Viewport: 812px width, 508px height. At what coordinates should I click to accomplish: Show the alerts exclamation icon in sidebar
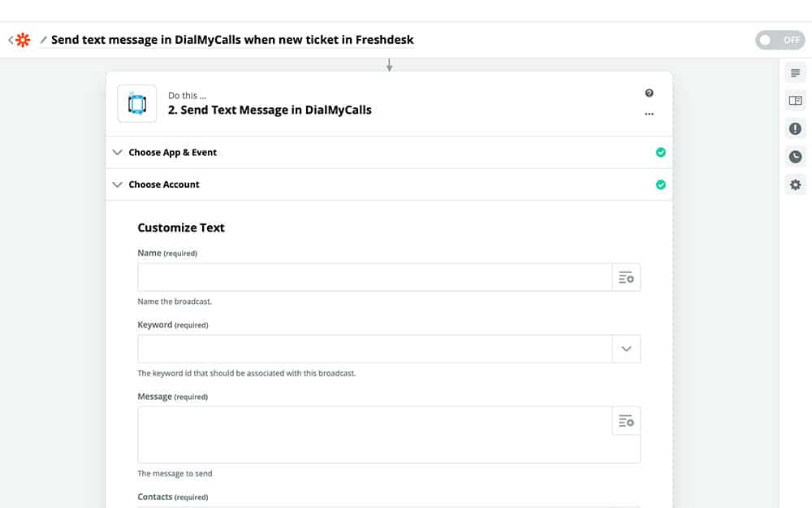coord(795,128)
